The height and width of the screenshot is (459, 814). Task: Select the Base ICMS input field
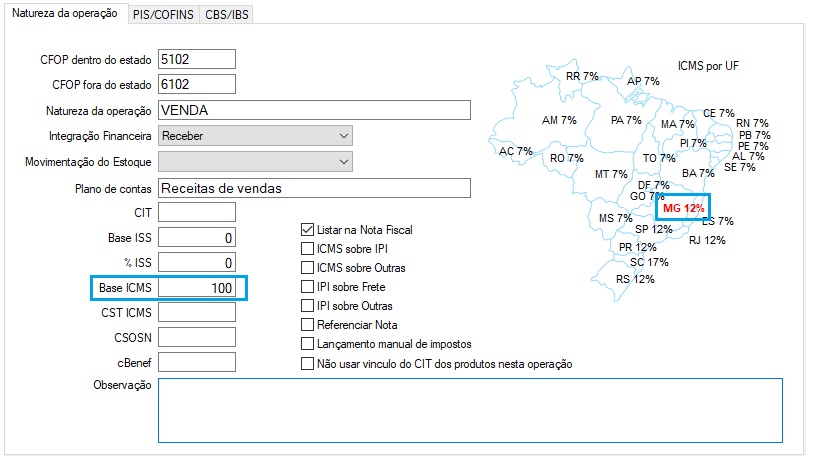point(196,288)
